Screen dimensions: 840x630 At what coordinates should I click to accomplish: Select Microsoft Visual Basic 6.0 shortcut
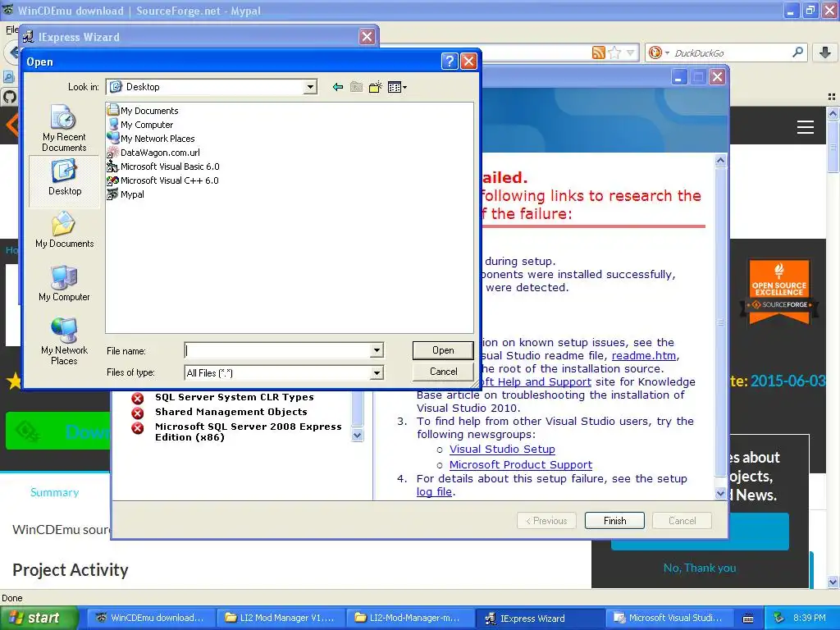(163, 166)
